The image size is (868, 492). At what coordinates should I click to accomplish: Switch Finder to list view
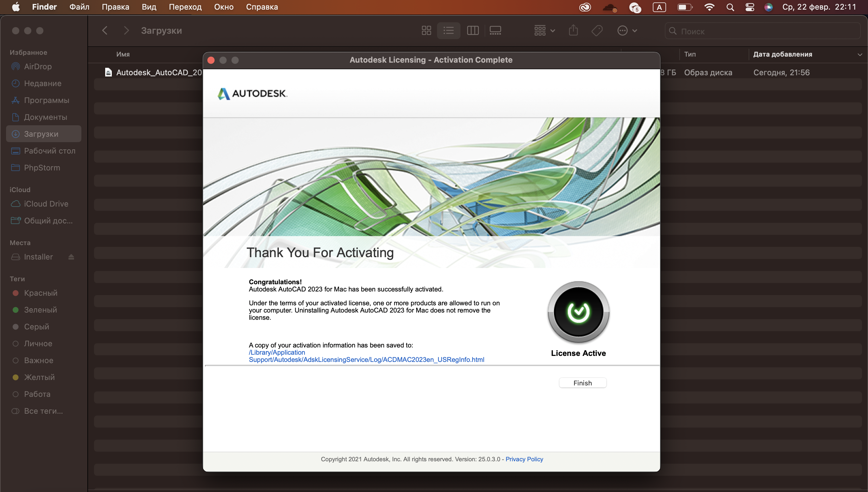point(448,31)
